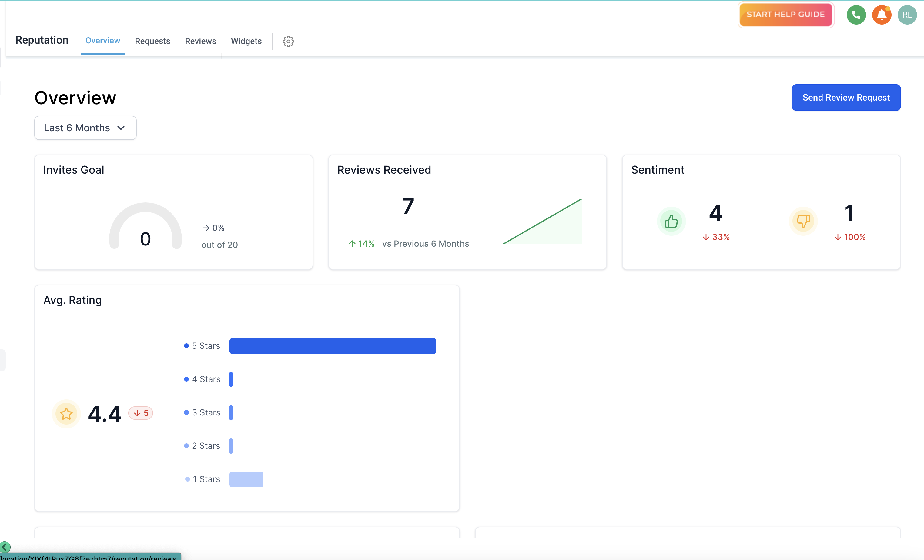Click the green phone call icon

pos(856,15)
